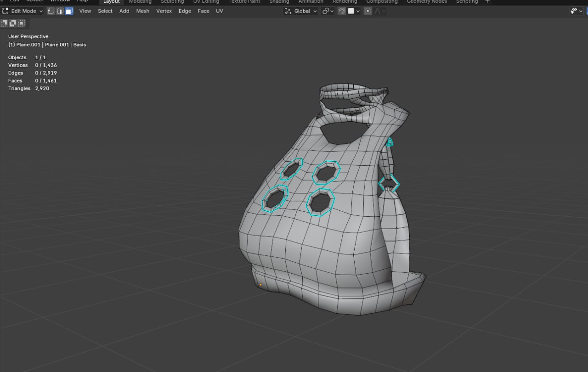588x372 pixels.
Task: Toggle proportional editing
Action: [367, 11]
